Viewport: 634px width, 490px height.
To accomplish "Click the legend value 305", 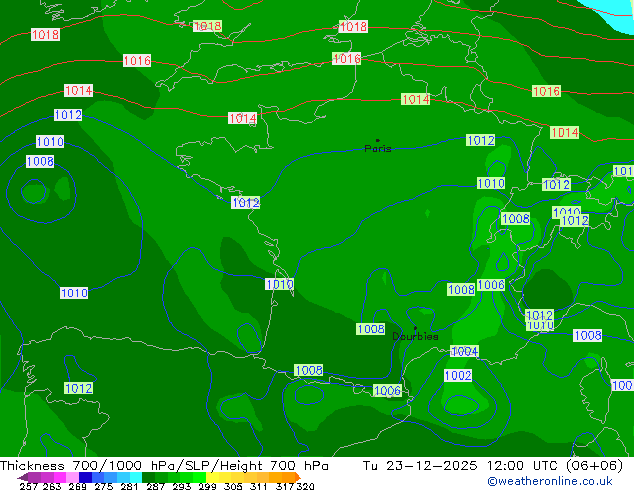I will tap(233, 486).
